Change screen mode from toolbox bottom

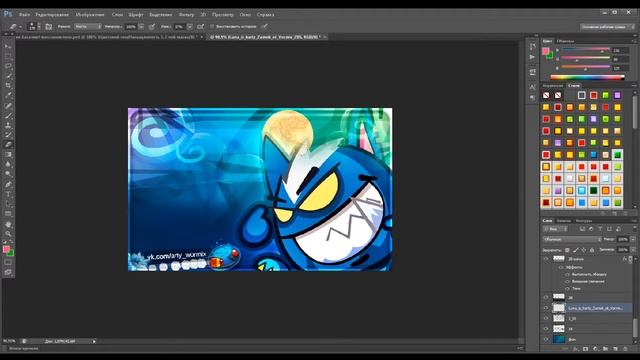8,272
